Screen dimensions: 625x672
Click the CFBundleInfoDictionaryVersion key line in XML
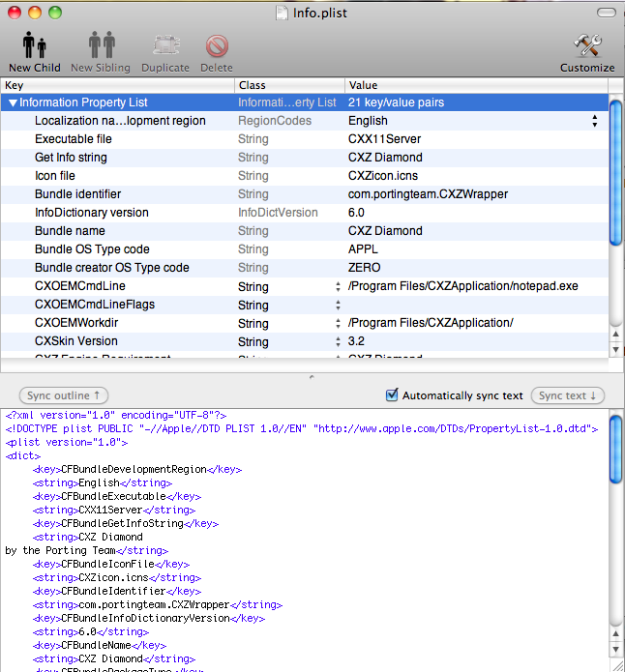[149, 619]
